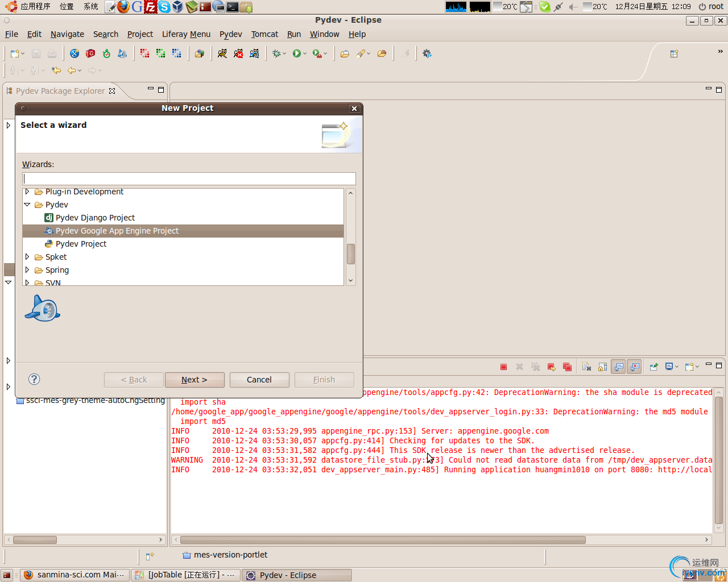
Task: Click the Pydev Package Explorer tab
Action: [60, 91]
